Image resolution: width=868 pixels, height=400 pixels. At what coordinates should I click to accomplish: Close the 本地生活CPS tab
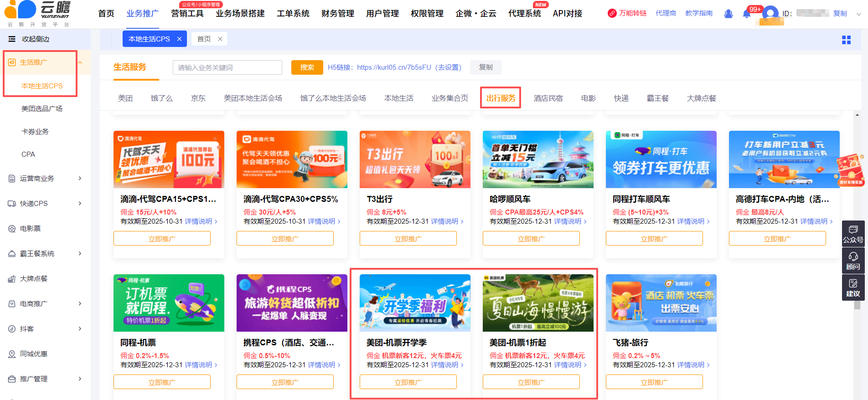coord(180,39)
